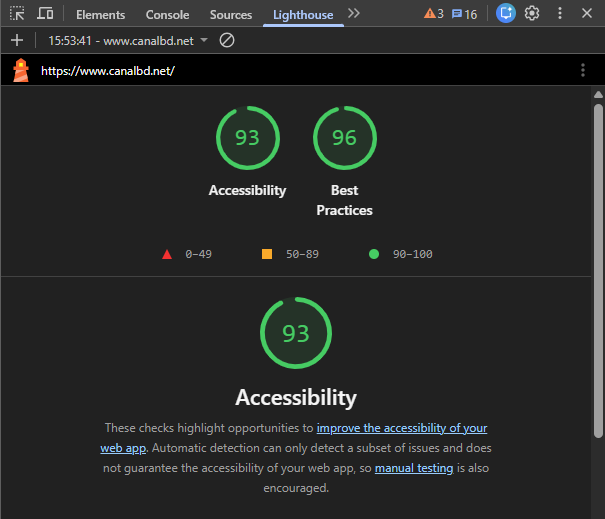This screenshot has height=519, width=605.
Task: Click the vertical scrollbar of the report
Action: click(x=598, y=270)
